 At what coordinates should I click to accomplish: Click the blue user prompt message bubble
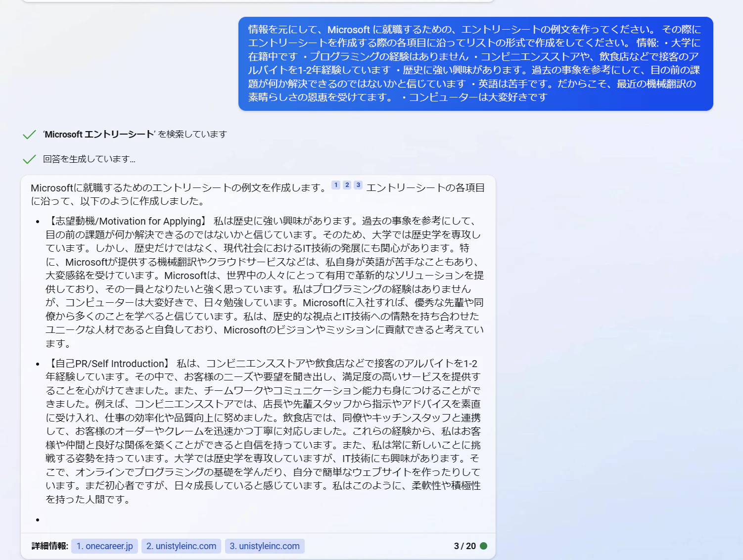point(476,64)
